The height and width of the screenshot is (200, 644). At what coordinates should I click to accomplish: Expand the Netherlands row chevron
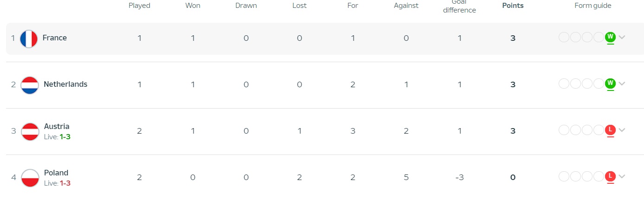pyautogui.click(x=622, y=84)
